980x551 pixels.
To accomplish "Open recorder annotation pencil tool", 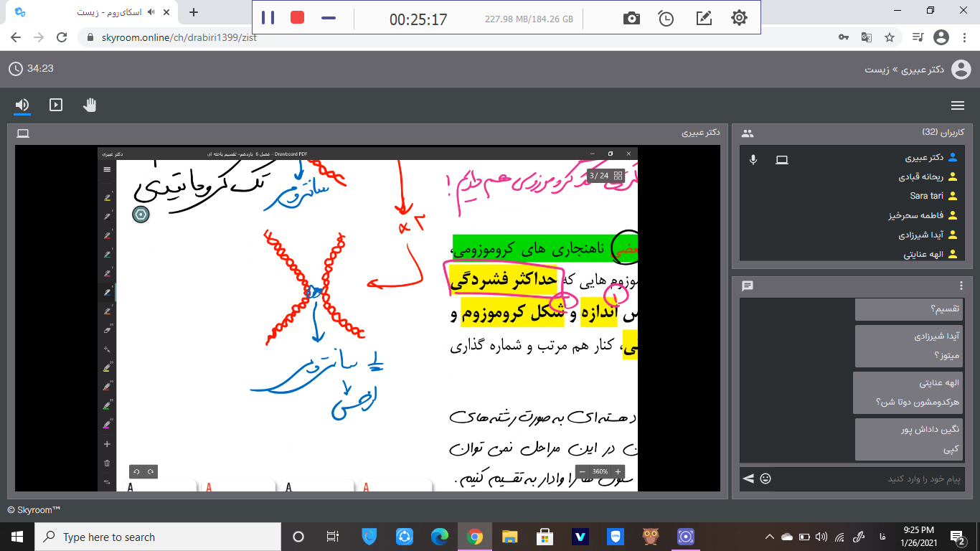I will [x=703, y=19].
